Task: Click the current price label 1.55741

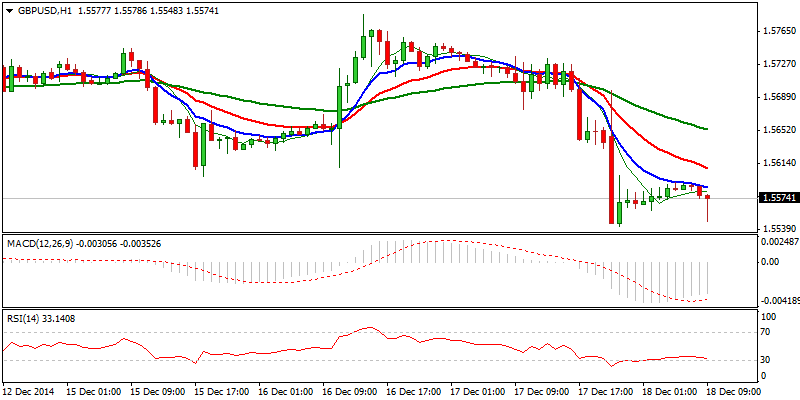Action: point(778,198)
